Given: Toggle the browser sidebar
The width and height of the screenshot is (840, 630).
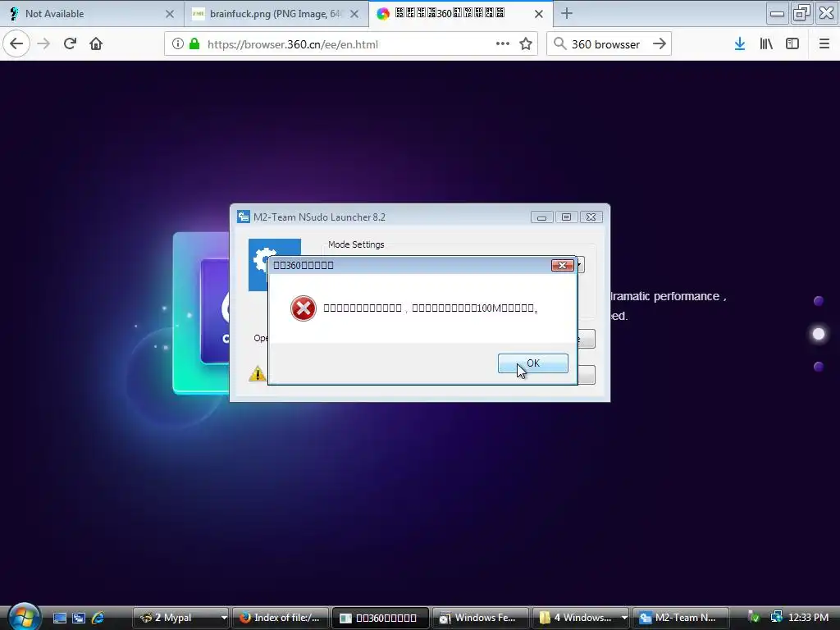Looking at the screenshot, I should [792, 44].
